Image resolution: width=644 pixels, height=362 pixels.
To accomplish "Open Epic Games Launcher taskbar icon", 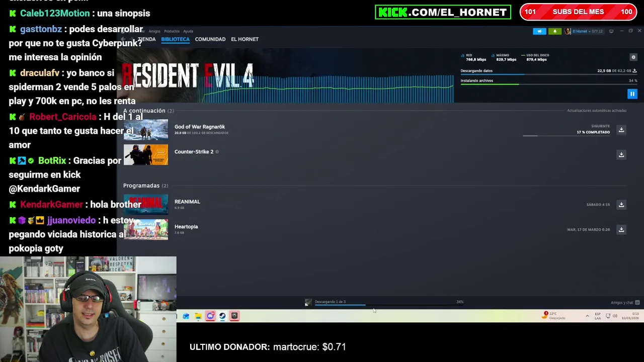I will (x=234, y=316).
